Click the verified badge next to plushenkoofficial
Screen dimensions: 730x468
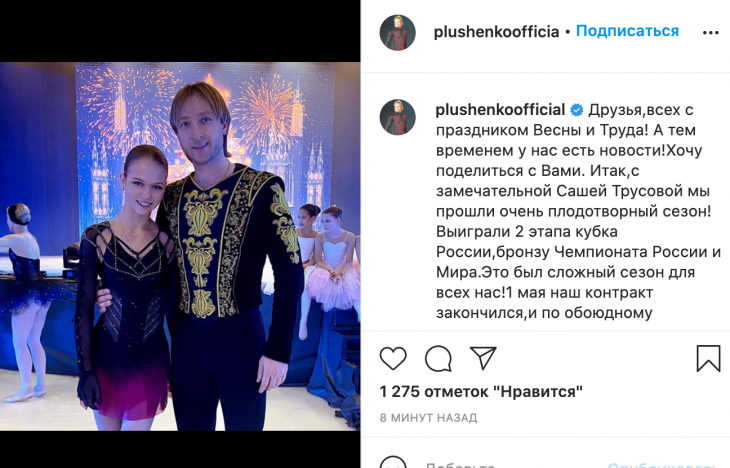coord(576,110)
